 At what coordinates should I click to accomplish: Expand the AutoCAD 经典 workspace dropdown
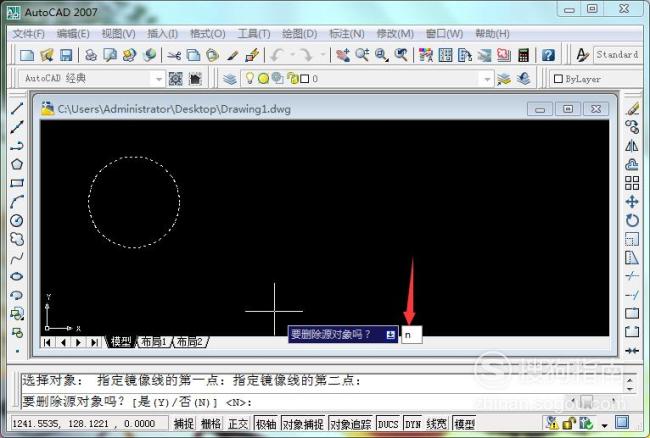click(158, 79)
